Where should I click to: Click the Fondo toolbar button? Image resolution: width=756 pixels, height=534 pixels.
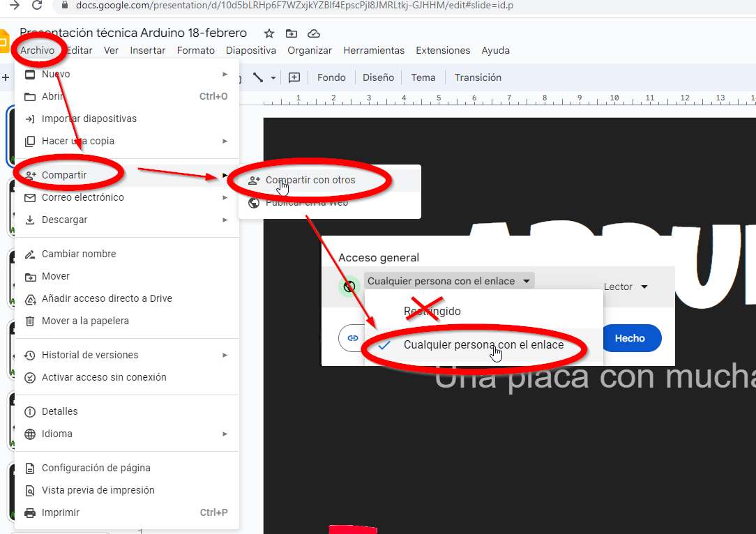331,77
